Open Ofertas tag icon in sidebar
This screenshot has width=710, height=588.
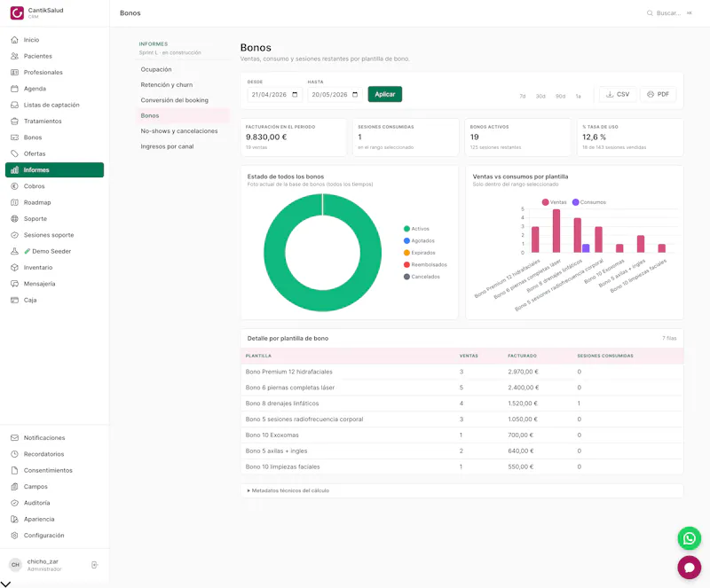14,153
